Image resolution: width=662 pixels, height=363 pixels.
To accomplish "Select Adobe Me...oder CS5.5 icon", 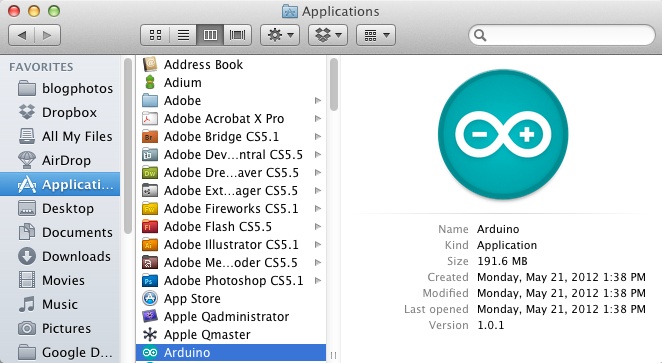I will 150,263.
